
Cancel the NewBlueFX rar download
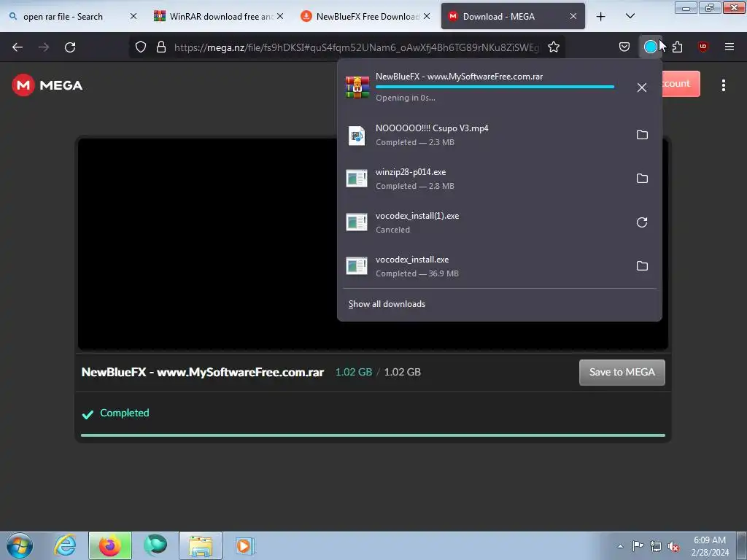(x=642, y=87)
